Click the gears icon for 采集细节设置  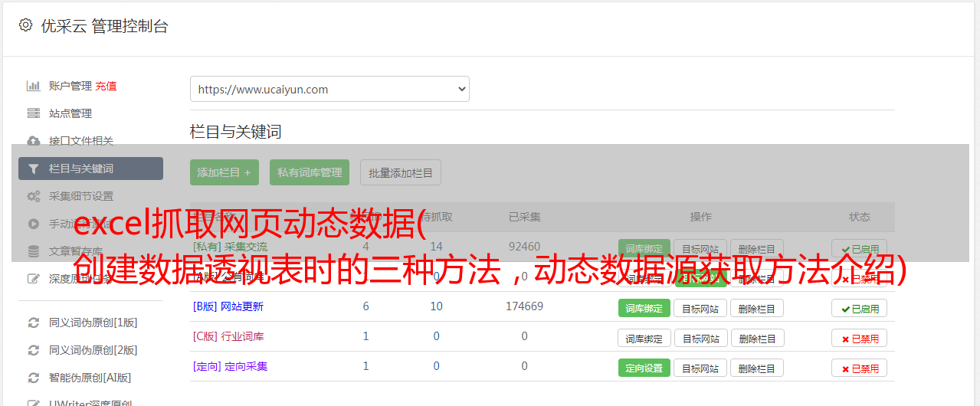coord(33,196)
